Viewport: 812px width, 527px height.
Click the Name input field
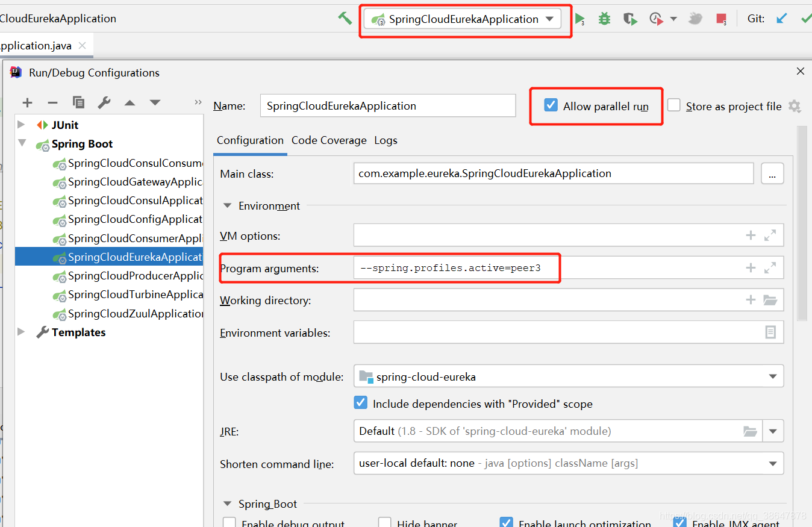(x=388, y=105)
